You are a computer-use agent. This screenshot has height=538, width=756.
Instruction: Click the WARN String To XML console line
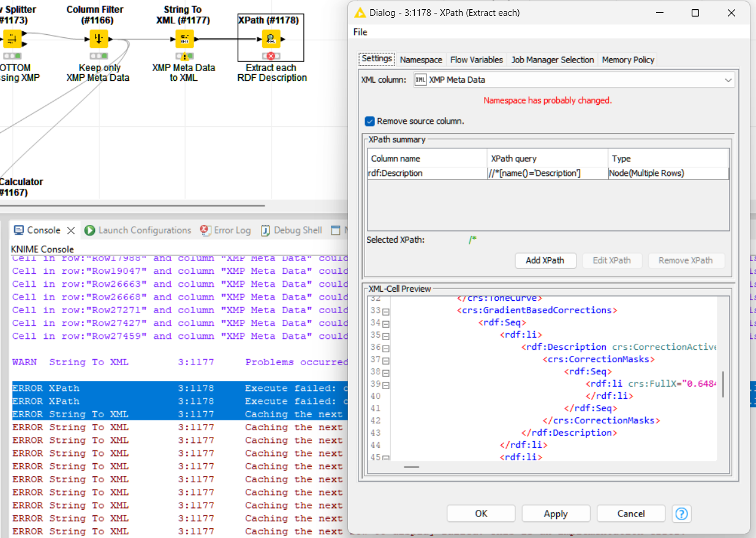point(180,362)
